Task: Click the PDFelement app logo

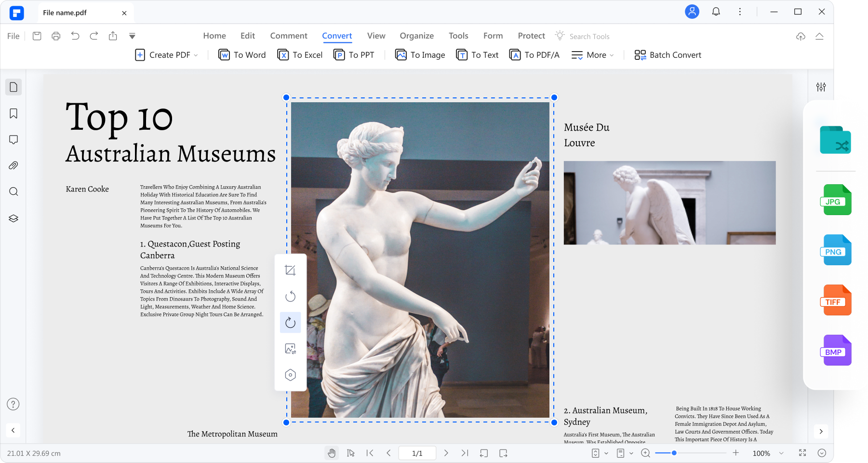Action: (16, 13)
